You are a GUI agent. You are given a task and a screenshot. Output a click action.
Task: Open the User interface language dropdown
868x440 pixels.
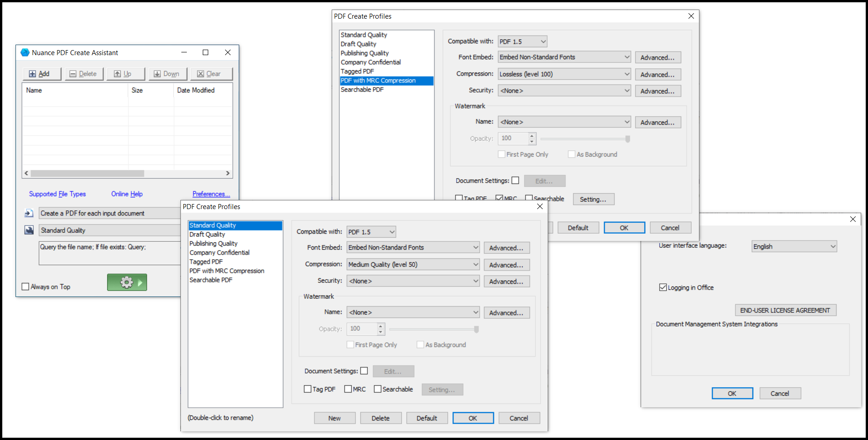(794, 246)
